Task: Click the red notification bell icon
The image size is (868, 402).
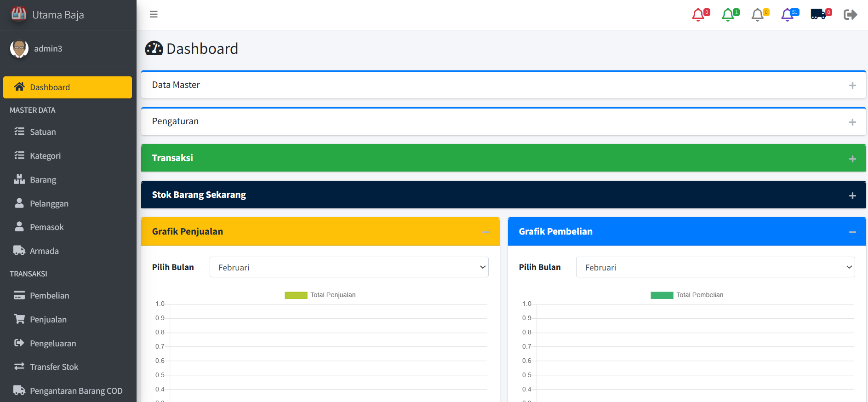Action: coord(698,15)
